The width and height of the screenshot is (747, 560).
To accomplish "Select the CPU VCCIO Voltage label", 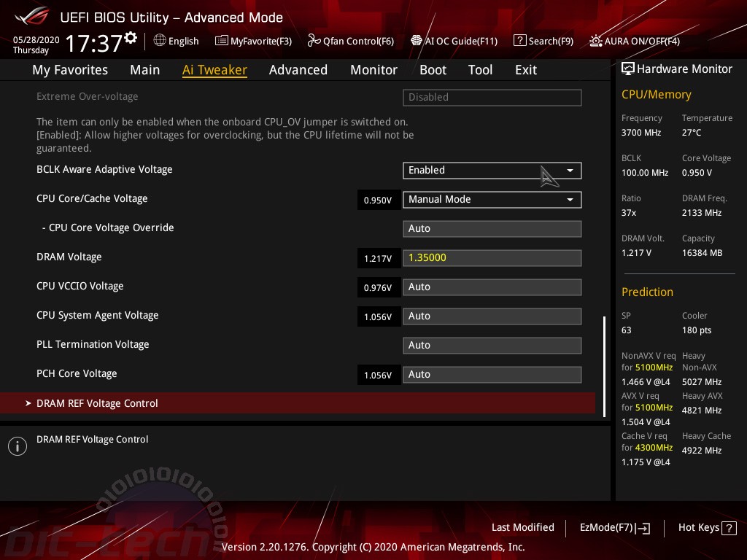I will tap(80, 286).
